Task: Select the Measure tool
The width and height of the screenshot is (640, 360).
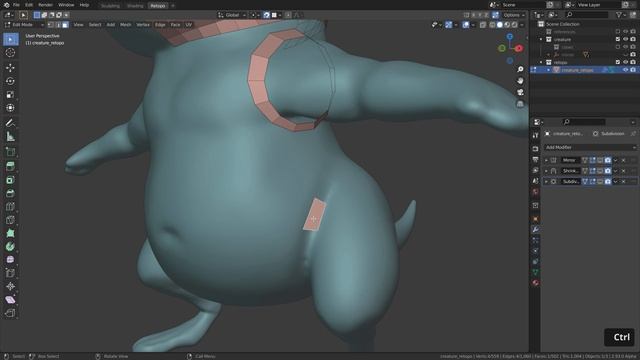Action: tap(10, 137)
